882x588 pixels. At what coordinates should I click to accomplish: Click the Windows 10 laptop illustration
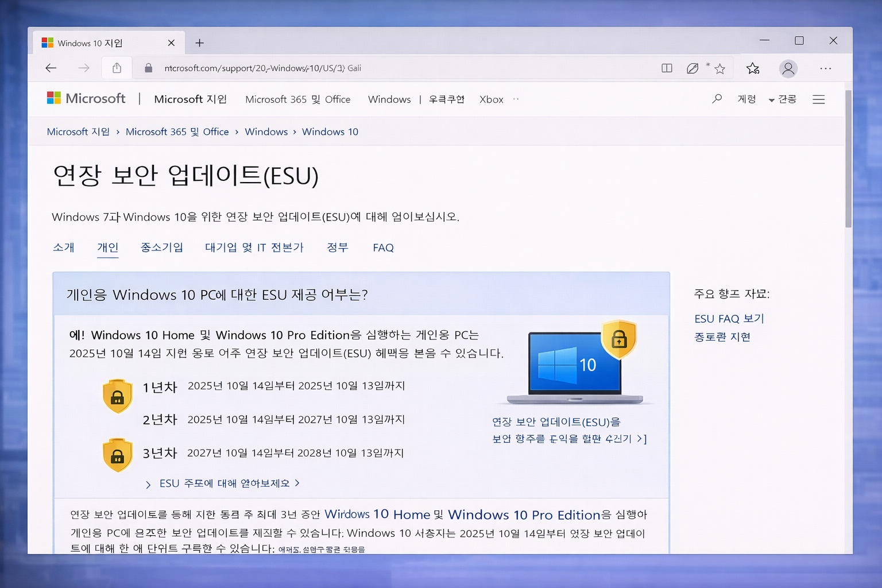point(574,367)
